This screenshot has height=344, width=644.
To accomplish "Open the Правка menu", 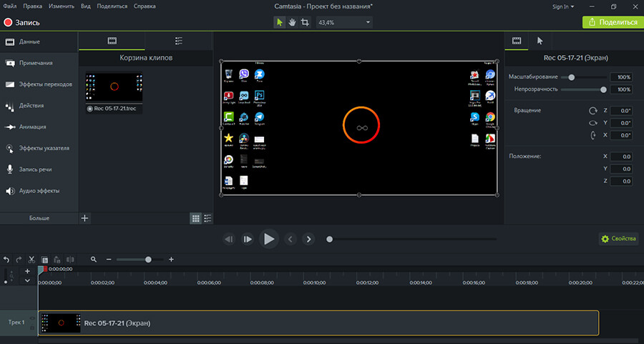I will (x=33, y=6).
